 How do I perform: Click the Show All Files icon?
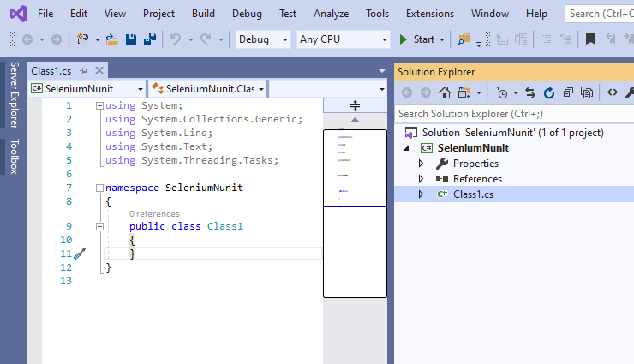pyautogui.click(x=587, y=92)
